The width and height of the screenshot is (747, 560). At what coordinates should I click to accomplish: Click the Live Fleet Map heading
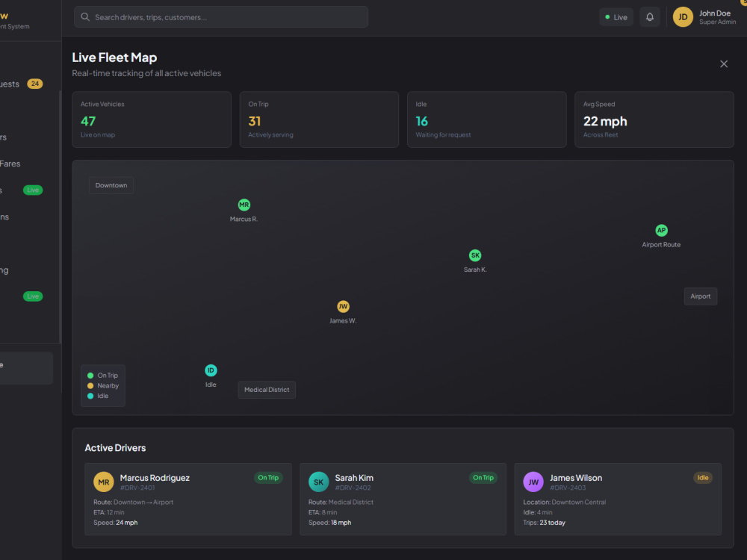pos(114,57)
